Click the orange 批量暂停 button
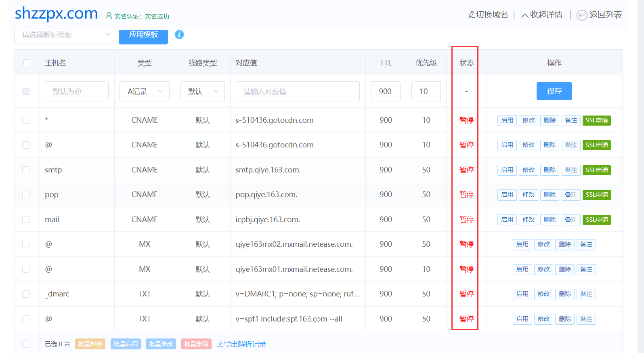Screen dimensions: 644x353 pos(90,344)
